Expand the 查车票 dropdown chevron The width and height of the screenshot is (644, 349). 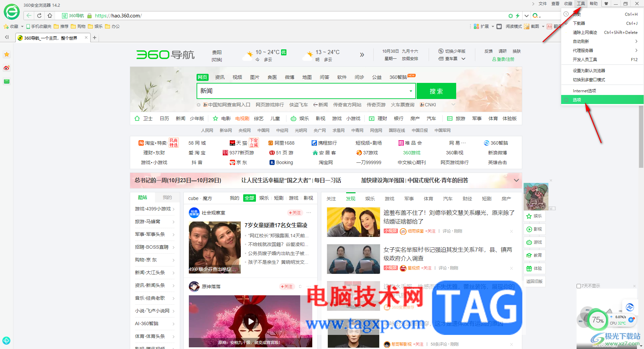tap(464, 59)
